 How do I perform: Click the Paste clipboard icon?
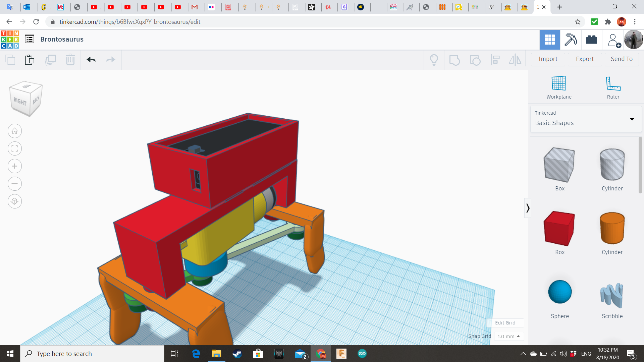[30, 60]
